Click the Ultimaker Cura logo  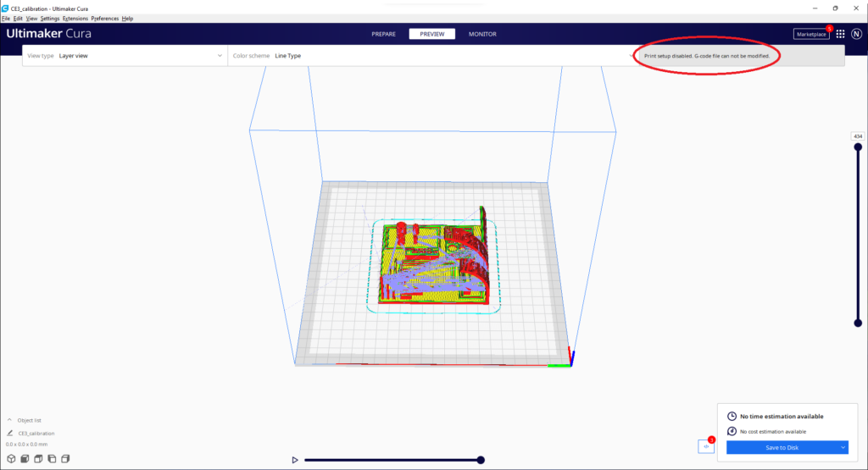[x=48, y=34]
